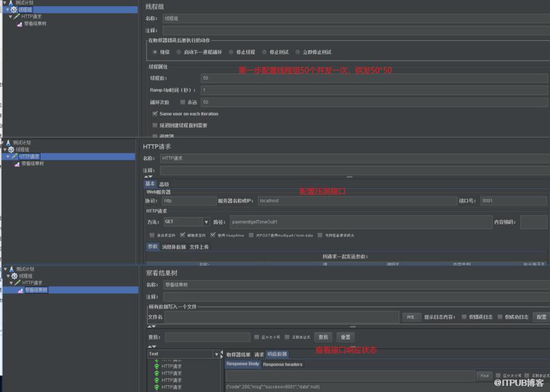Click the 服务器名称或IP field with localhost
Image resolution: width=550 pixels, height=392 pixels.
(x=357, y=201)
